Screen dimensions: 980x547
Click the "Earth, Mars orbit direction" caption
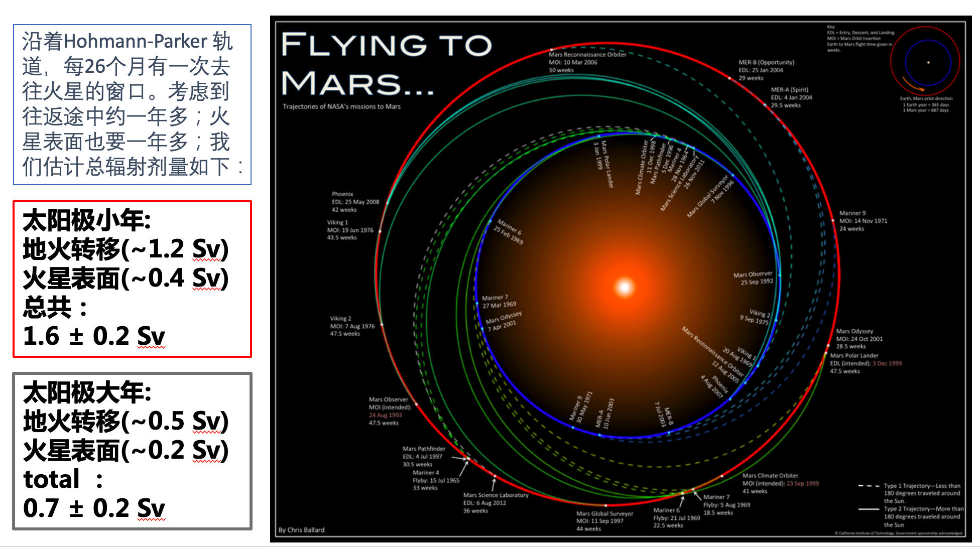click(926, 98)
